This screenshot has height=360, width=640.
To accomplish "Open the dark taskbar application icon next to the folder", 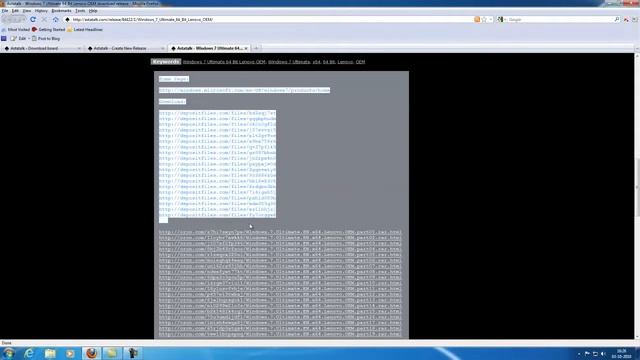I will click(133, 353).
